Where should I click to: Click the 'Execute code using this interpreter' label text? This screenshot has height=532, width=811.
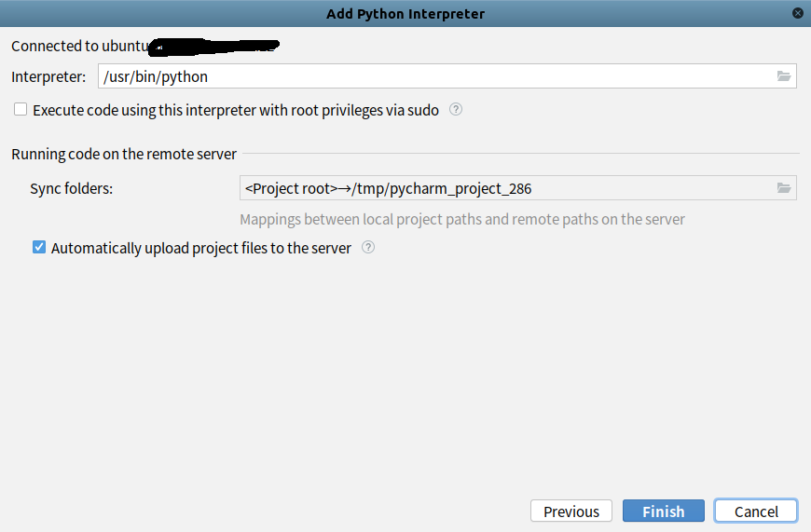coord(236,110)
